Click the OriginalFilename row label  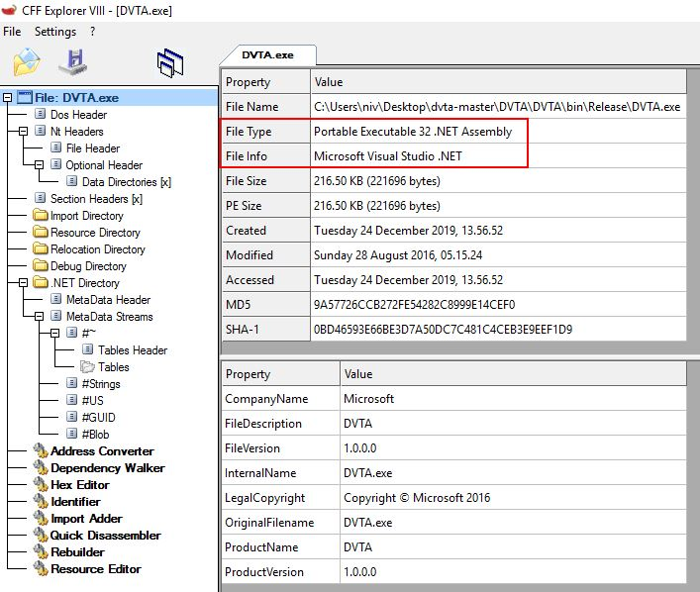269,523
